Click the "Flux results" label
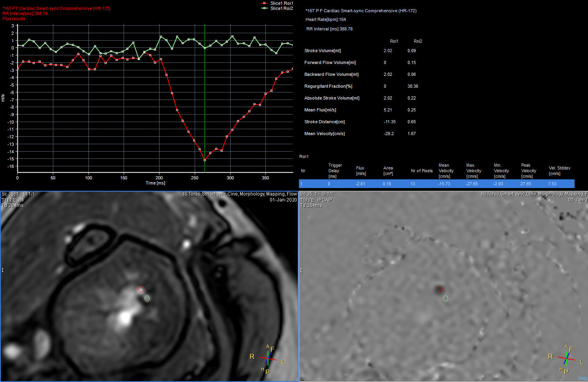Screen dimensions: 588x382 (14, 19)
